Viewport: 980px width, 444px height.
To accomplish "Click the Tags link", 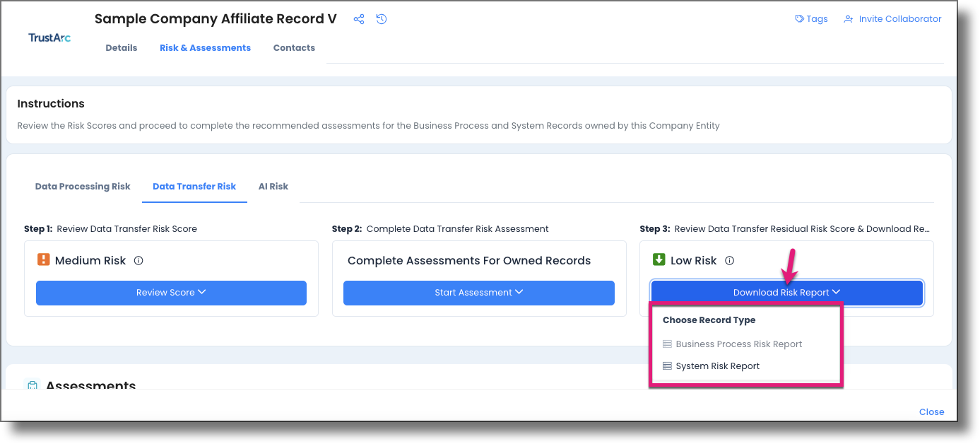I will [811, 19].
